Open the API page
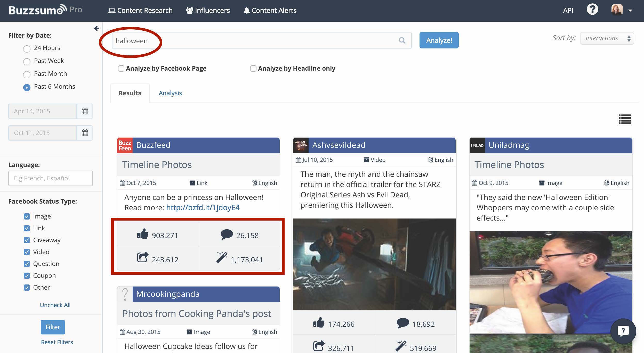This screenshot has width=644, height=353. pyautogui.click(x=568, y=10)
